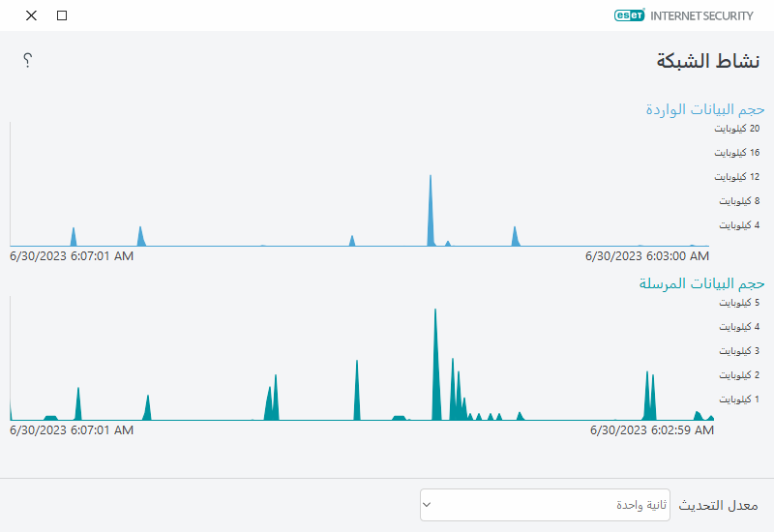Click the 20 كيلوبايت axis label
This screenshot has height=532, width=774.
tap(735, 128)
